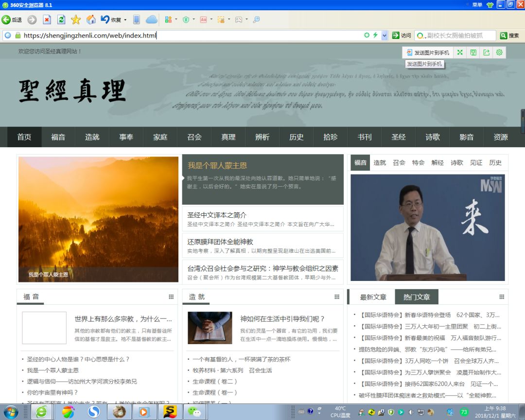The height and width of the screenshot is (420, 525).
Task: Open the address bar history dropdown arrow
Action: [385, 35]
